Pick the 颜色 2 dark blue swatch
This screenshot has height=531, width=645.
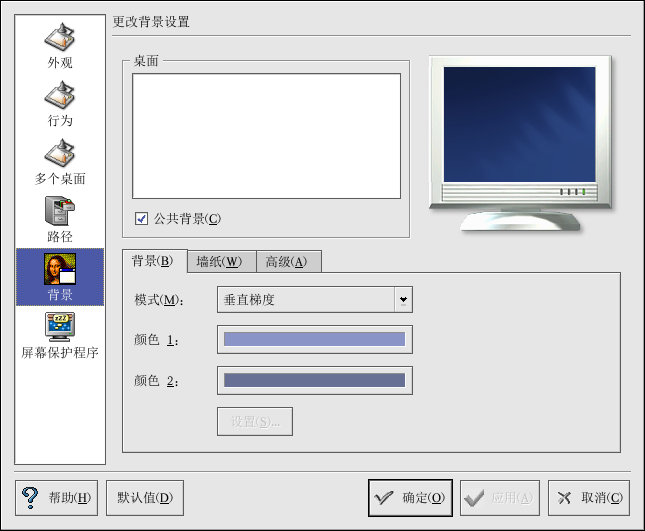pos(315,380)
